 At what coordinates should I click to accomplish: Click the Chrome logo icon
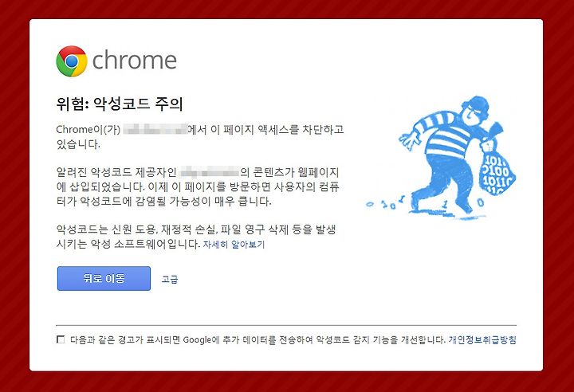72,61
